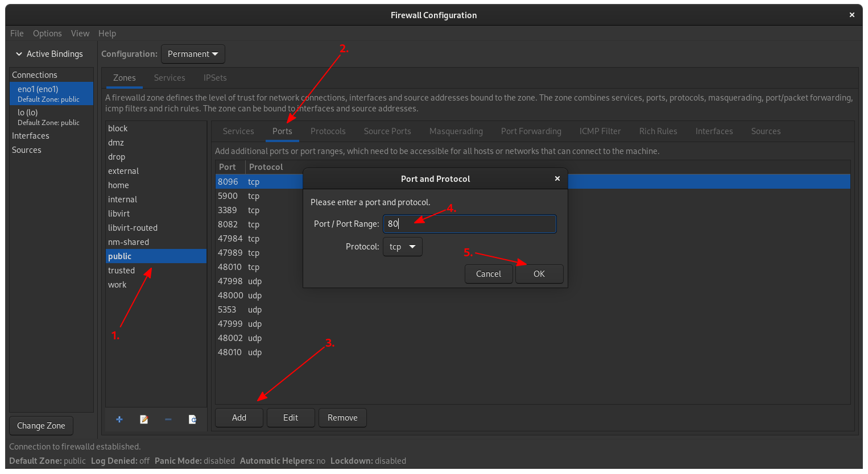The height and width of the screenshot is (474, 868).
Task: Switch to the Services tab
Action: coord(170,77)
